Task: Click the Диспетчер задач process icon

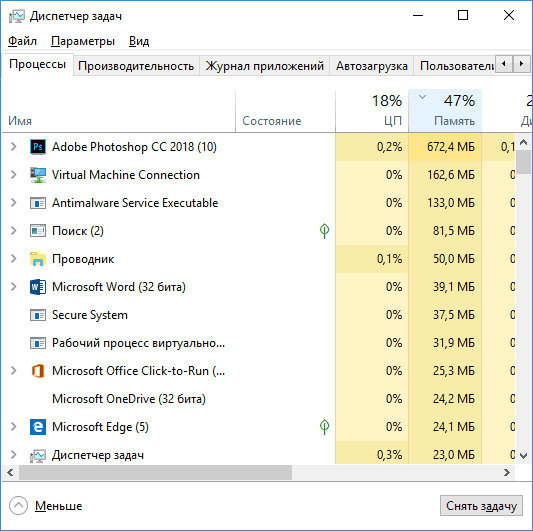Action: pyautogui.click(x=38, y=455)
